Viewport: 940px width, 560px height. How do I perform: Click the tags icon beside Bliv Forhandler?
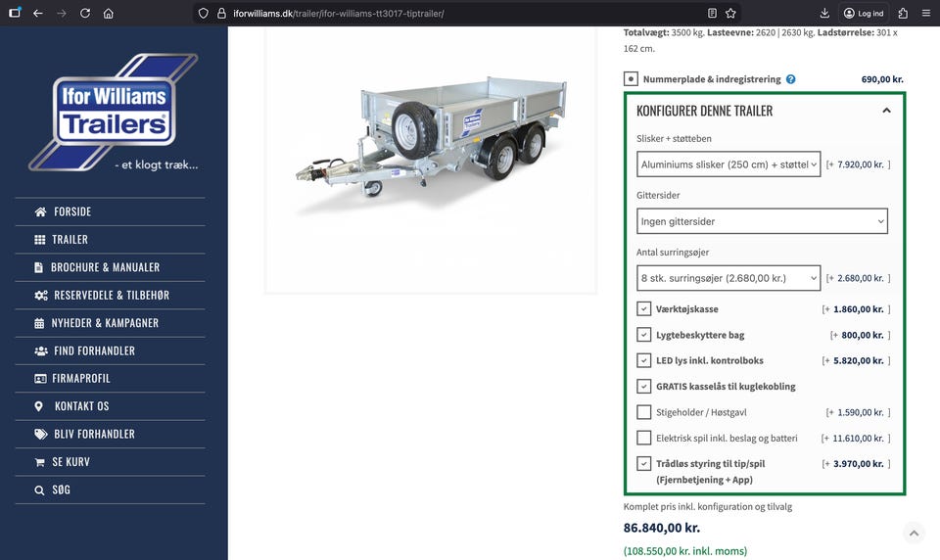pos(41,434)
